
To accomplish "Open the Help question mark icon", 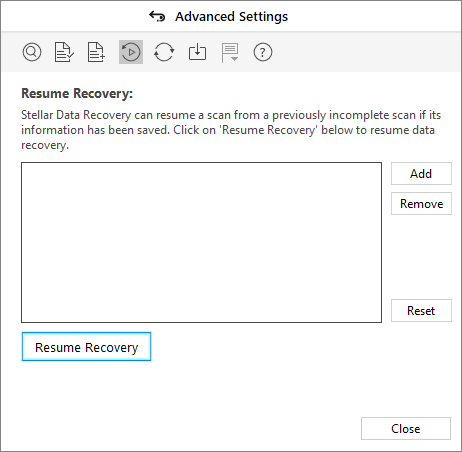I will 263,52.
